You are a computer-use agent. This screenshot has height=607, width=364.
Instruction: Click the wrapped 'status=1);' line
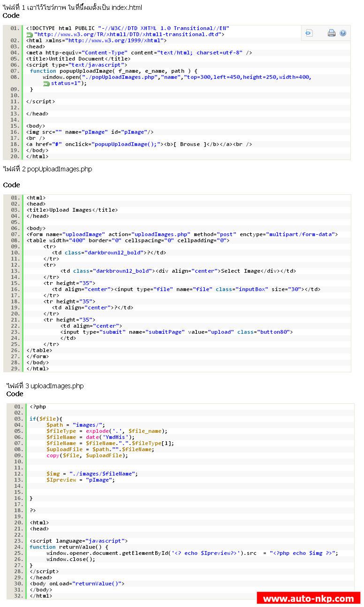[69, 83]
